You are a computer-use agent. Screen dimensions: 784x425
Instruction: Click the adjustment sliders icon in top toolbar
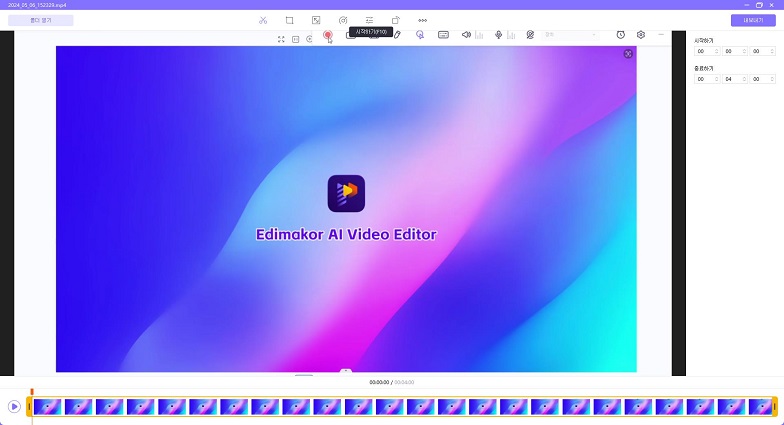[369, 20]
